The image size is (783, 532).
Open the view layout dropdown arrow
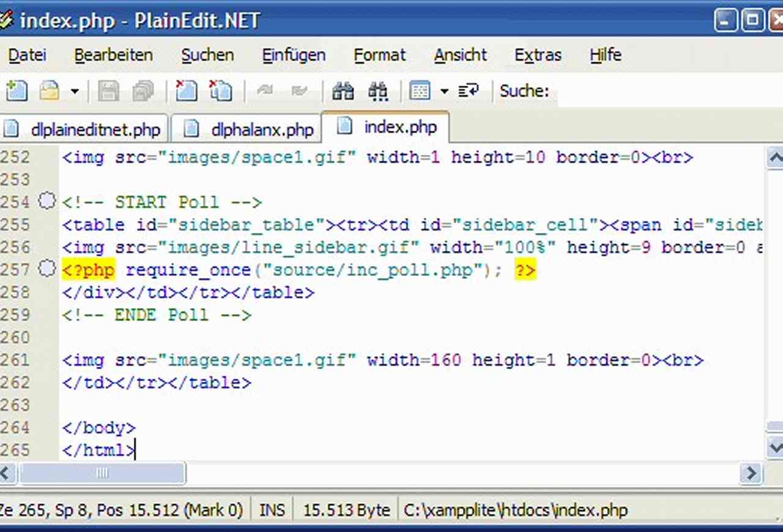point(444,92)
